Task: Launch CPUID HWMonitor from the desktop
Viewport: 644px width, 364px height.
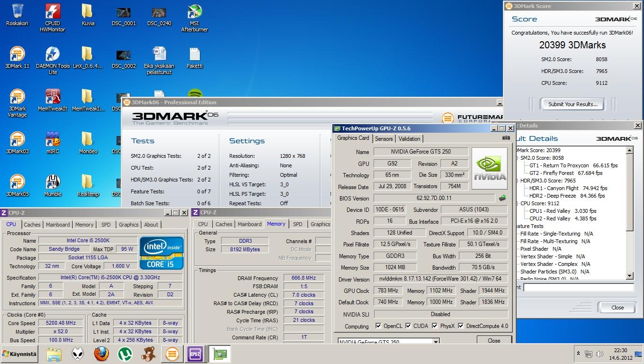Action: (x=53, y=18)
